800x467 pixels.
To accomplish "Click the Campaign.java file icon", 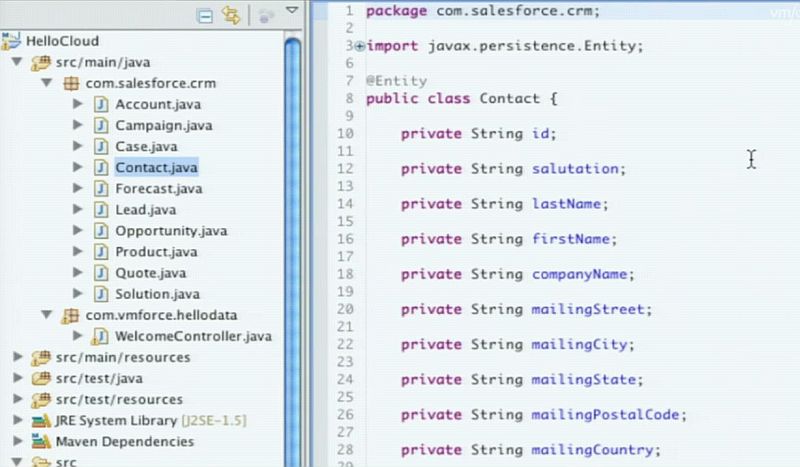I will (101, 125).
